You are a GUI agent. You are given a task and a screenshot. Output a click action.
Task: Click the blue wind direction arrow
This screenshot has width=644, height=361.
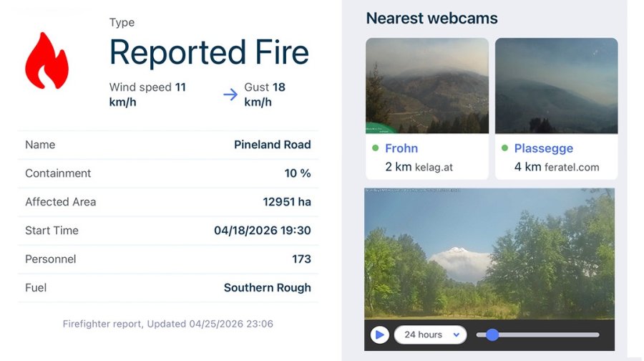tap(230, 95)
